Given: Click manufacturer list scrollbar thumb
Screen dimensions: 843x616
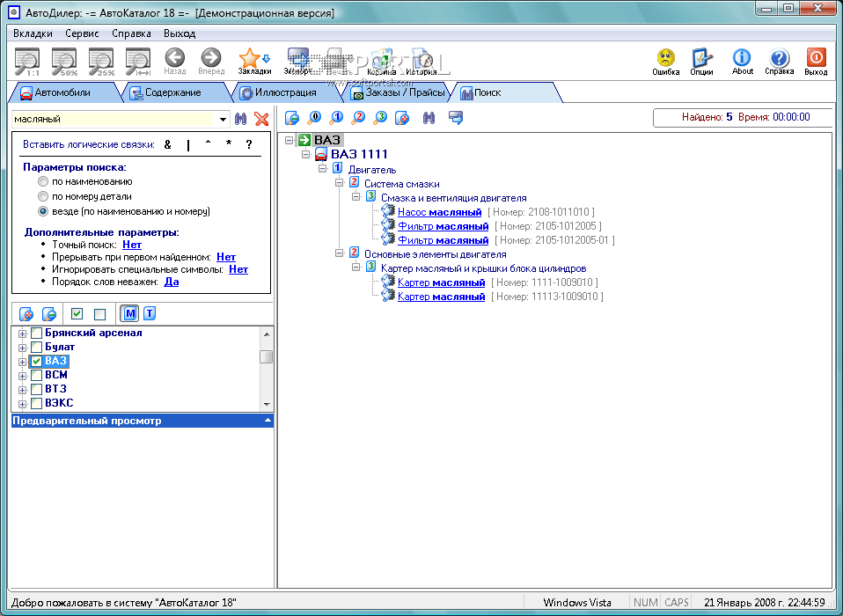Looking at the screenshot, I should [266, 357].
